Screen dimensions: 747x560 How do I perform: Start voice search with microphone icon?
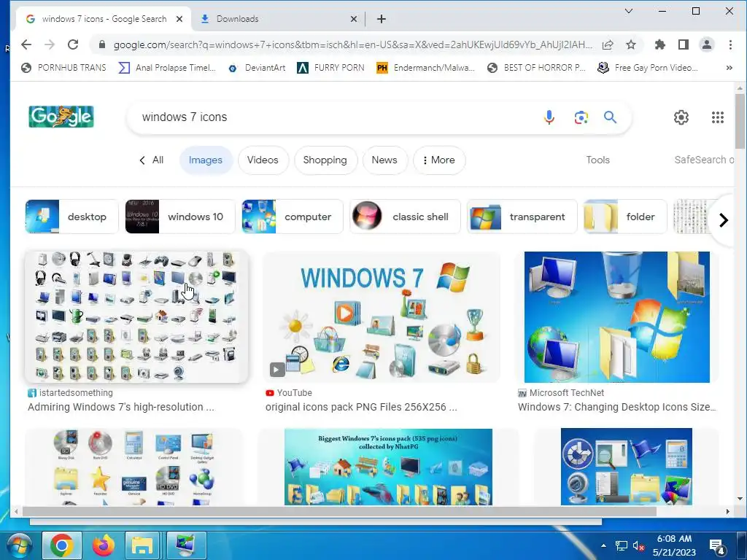tap(549, 117)
